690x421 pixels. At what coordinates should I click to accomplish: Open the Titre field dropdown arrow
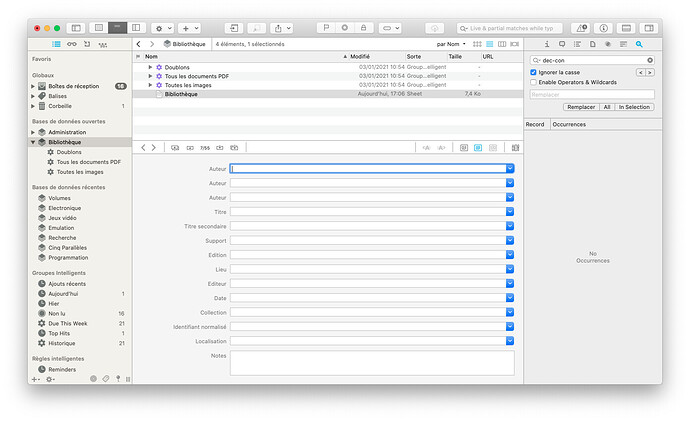[510, 212]
